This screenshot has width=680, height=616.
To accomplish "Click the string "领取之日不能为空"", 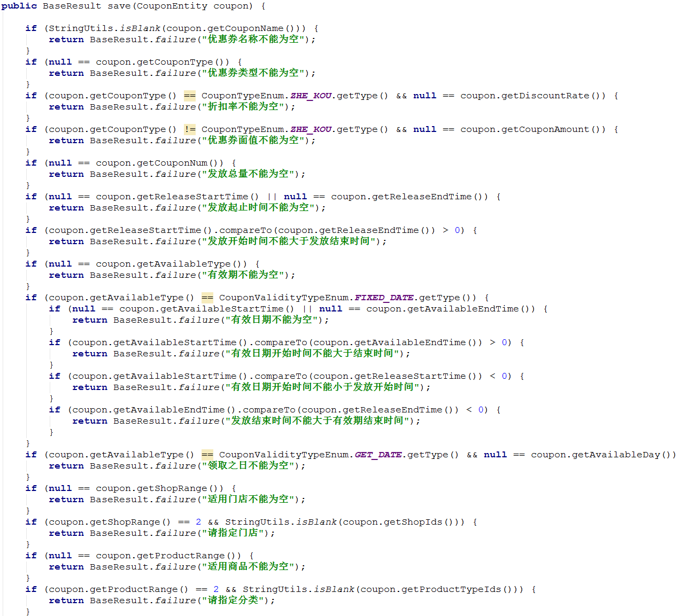I will pyautogui.click(x=248, y=466).
